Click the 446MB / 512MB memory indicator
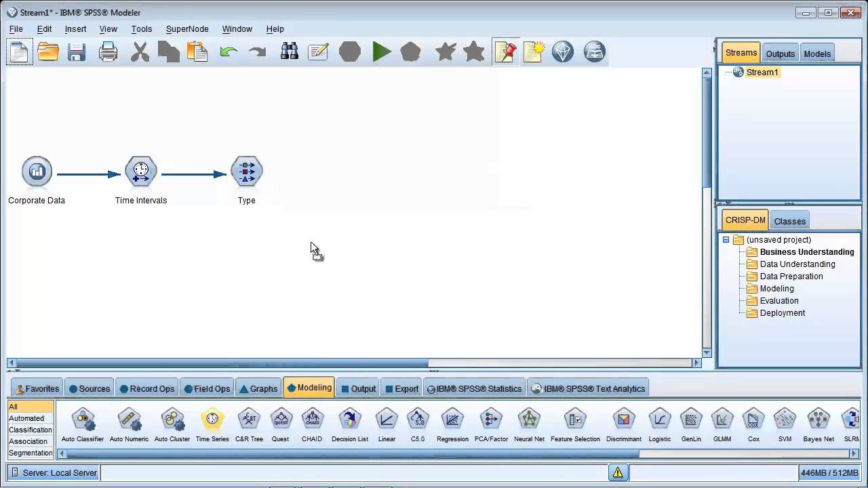868x488 pixels. (830, 473)
